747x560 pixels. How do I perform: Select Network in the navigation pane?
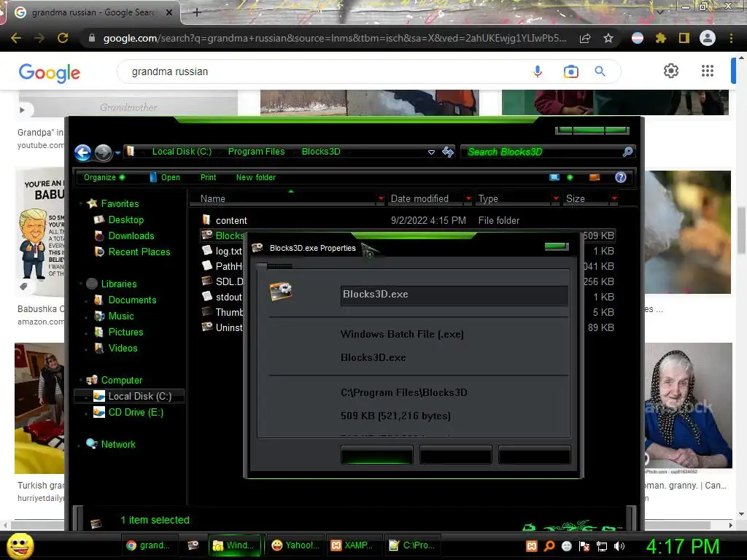pyautogui.click(x=118, y=444)
